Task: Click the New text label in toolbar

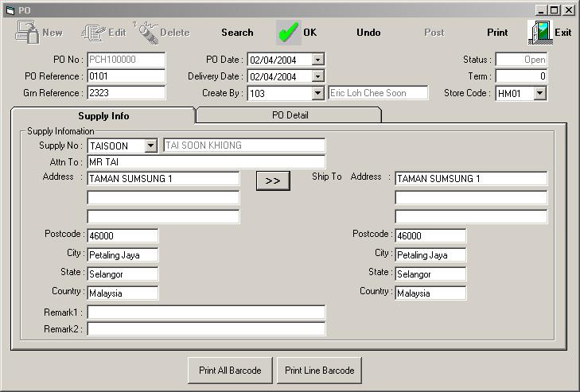Action: tap(53, 33)
